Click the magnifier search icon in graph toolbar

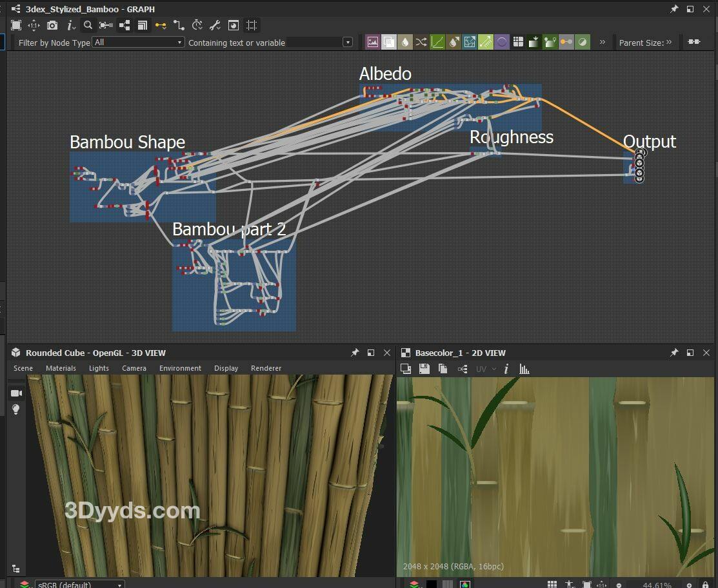[88, 25]
